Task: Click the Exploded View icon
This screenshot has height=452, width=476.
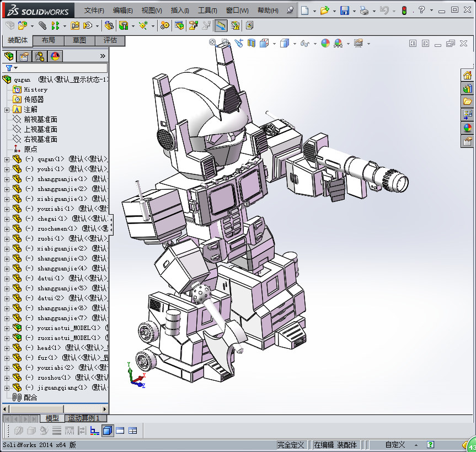Action: (x=194, y=25)
